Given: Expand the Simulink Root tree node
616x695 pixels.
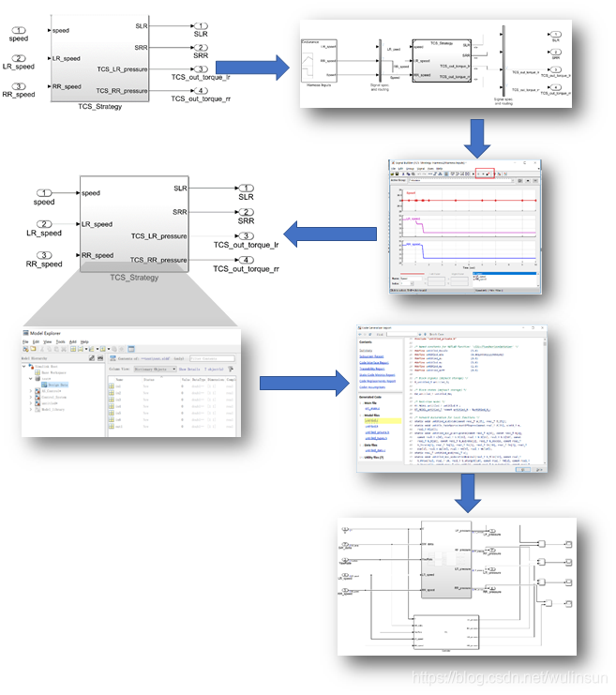Looking at the screenshot, I should (25, 366).
